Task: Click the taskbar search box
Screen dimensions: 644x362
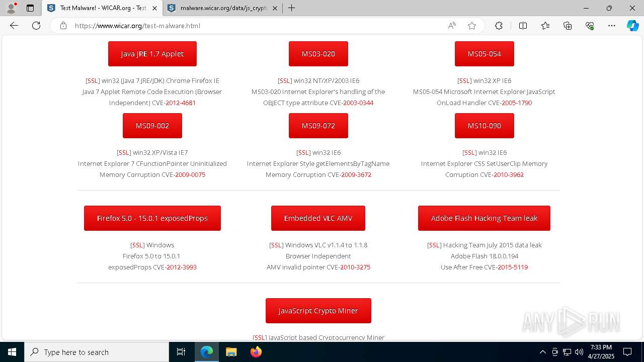Action: (97, 352)
